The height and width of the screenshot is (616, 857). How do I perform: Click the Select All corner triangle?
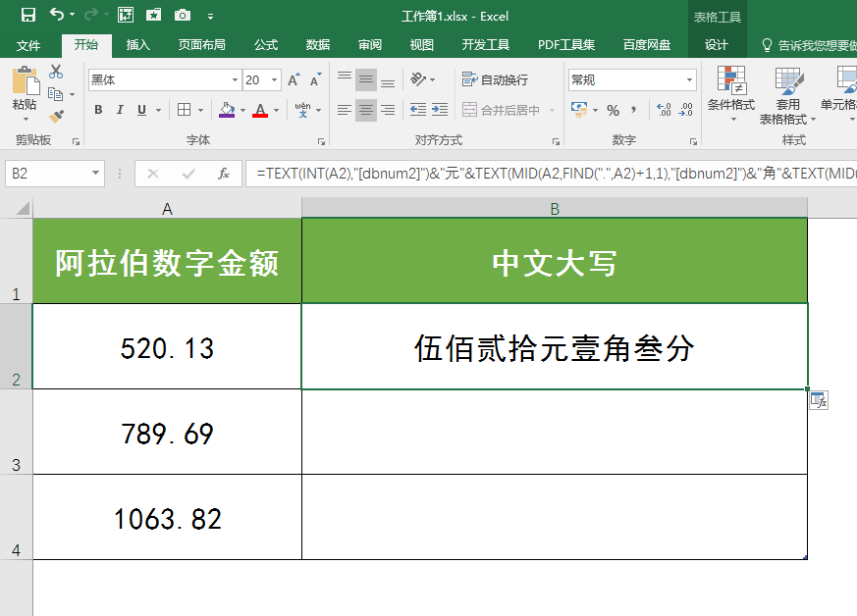22,208
